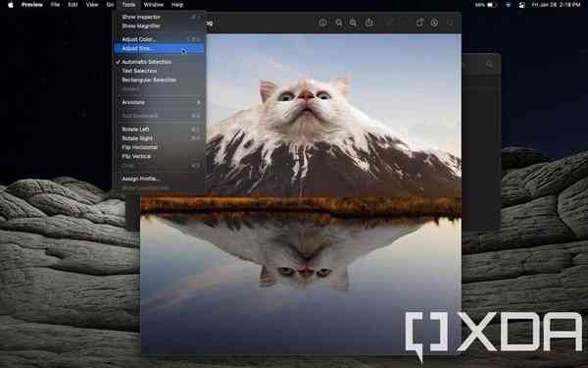
Task: Open Control Center in the menu bar
Action: (522, 5)
